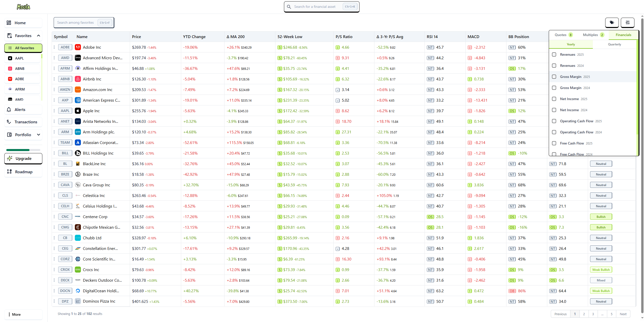
Task: Open the ADBE symbol tag link
Action: [x=65, y=47]
